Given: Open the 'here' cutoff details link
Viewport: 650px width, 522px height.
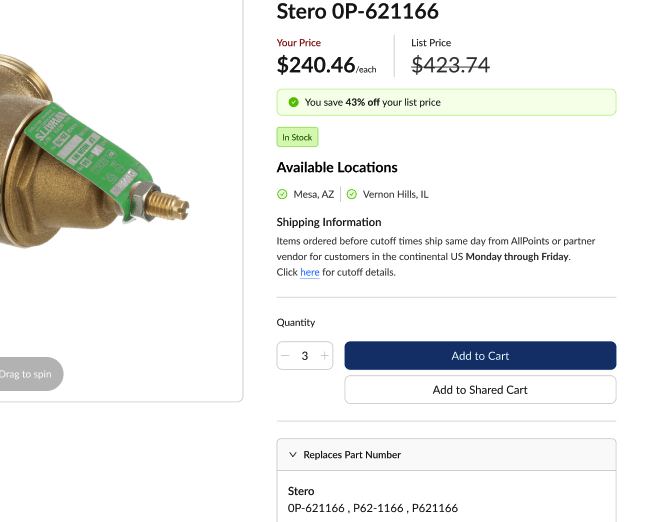Looking at the screenshot, I should [x=310, y=272].
